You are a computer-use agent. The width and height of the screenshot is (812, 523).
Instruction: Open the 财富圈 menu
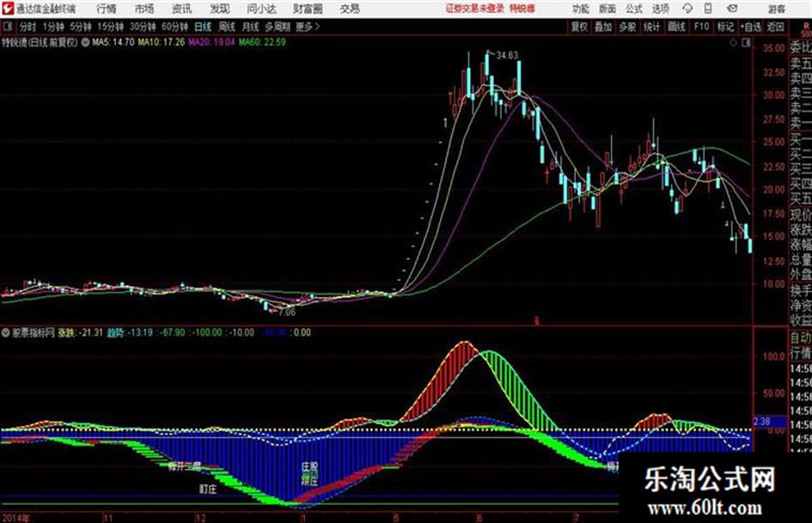[308, 9]
